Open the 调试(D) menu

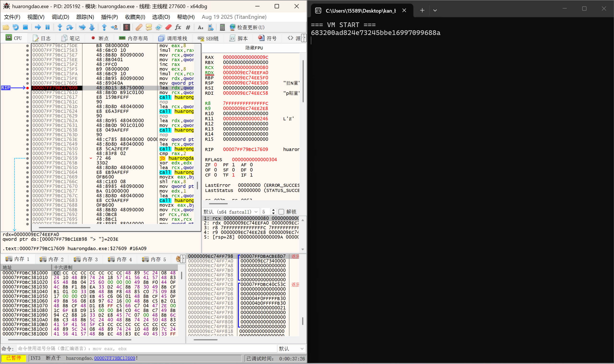coord(60,17)
